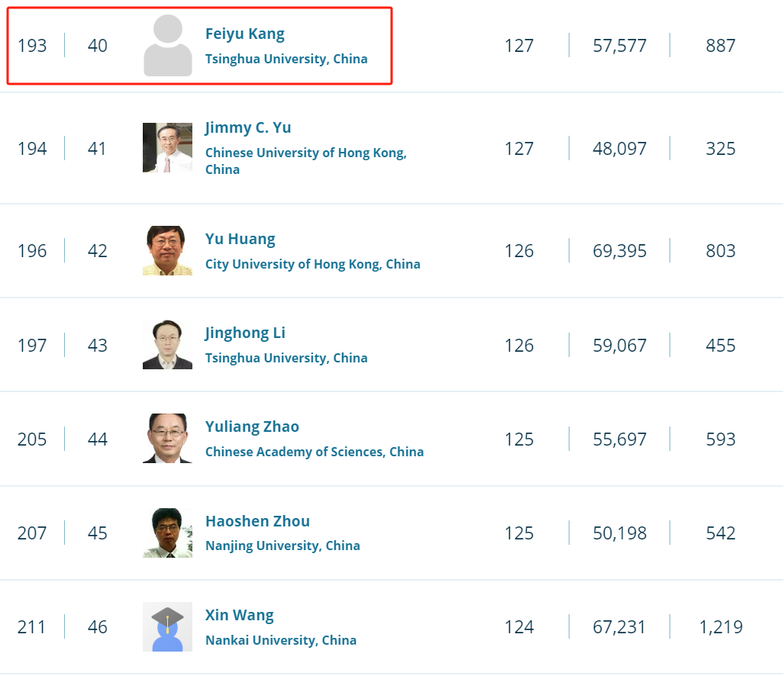Click Chinese Academy of Sciences affiliation
Screen dimensions: 784x676
point(314,452)
